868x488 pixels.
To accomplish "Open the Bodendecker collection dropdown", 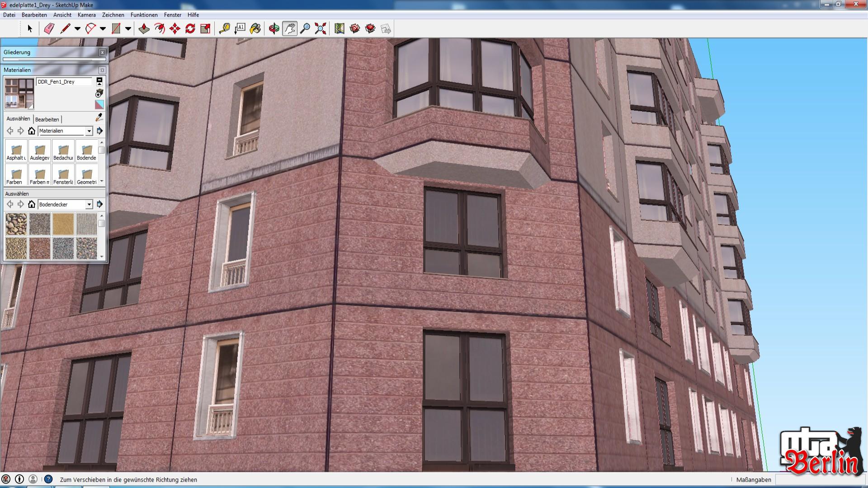I will tap(89, 205).
